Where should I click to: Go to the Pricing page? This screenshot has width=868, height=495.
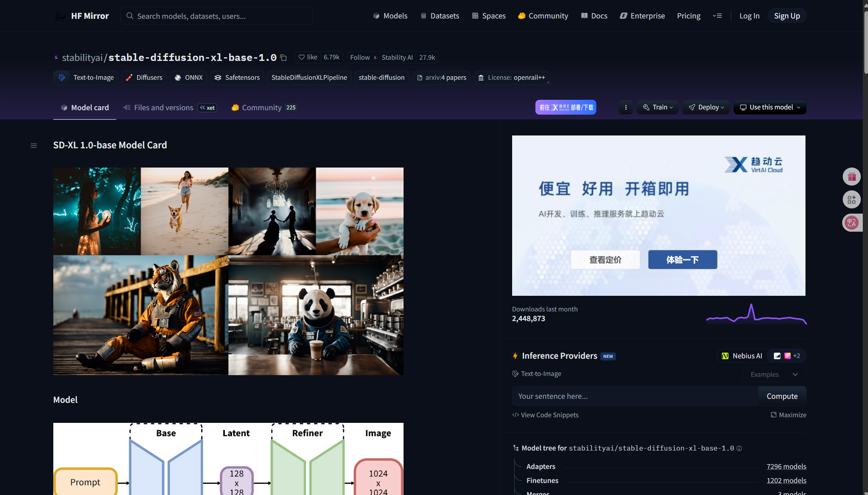point(688,16)
